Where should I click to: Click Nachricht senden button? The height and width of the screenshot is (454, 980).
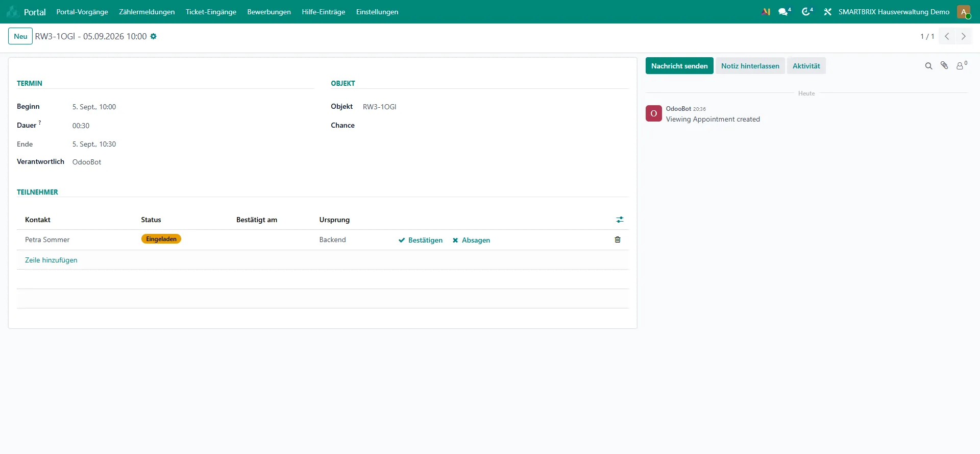coord(679,66)
